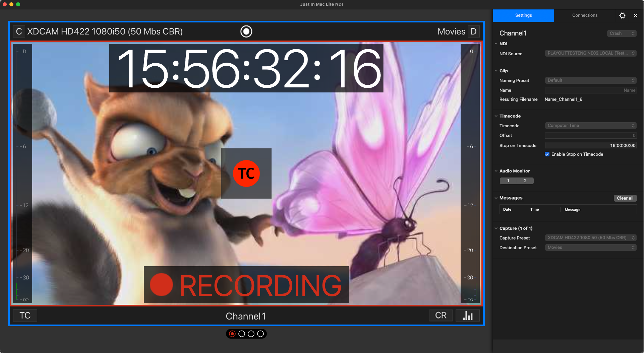Collapse the Capture (1 of 1) section
The height and width of the screenshot is (353, 644).
pyautogui.click(x=496, y=228)
